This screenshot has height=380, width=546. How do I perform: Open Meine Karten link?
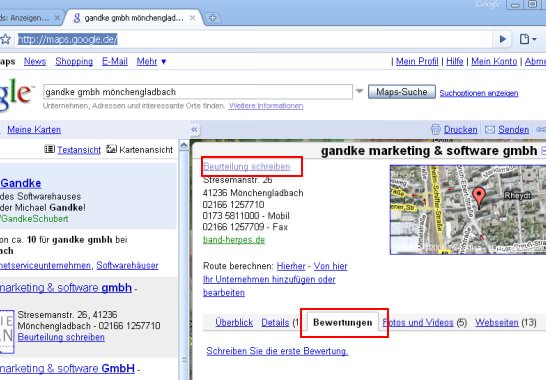(x=34, y=130)
